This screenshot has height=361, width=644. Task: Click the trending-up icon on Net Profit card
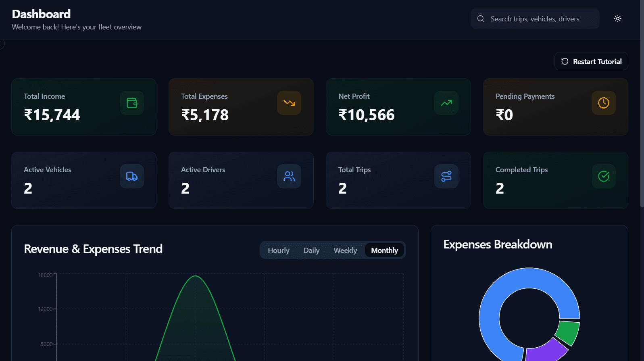pyautogui.click(x=446, y=103)
